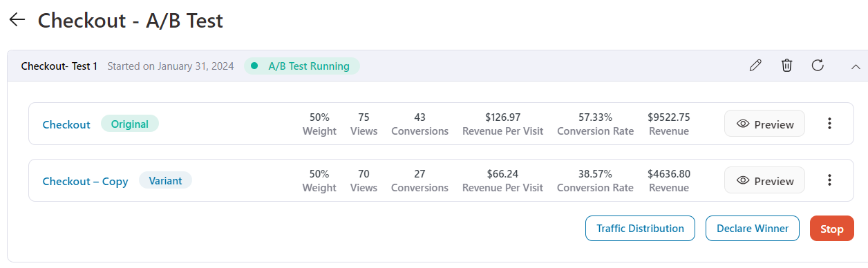Click the 75 Views value

tap(364, 117)
